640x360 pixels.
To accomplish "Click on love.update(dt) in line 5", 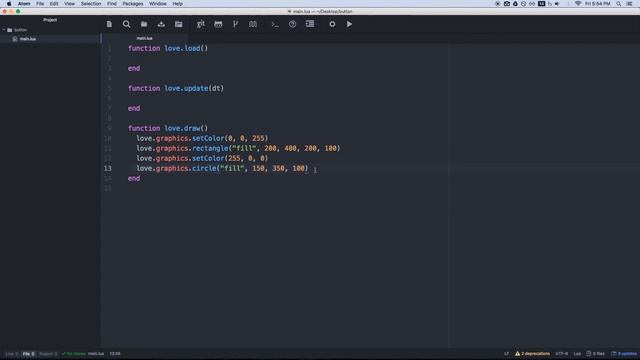I will (x=194, y=88).
